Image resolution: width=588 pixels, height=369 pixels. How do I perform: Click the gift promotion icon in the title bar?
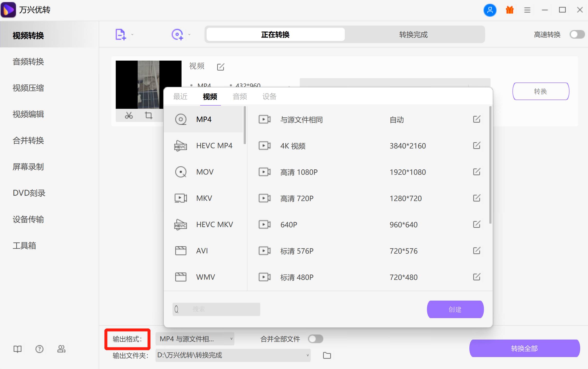[x=509, y=10]
